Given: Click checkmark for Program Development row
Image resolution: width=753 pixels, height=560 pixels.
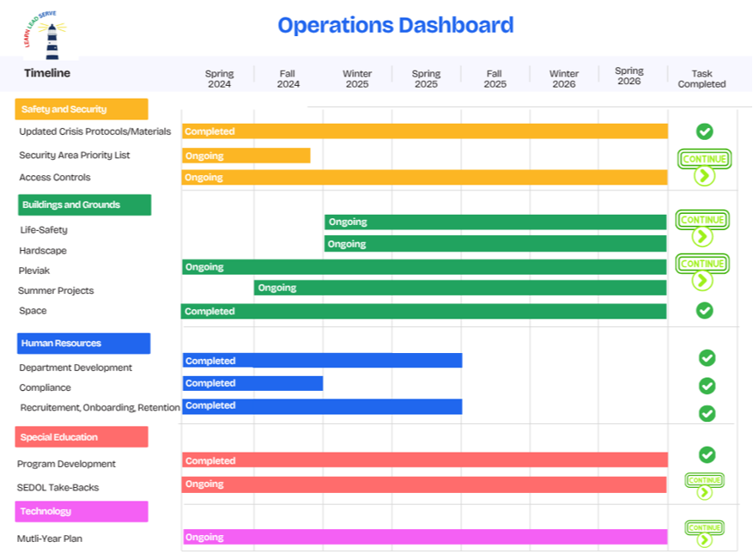Looking at the screenshot, I should point(707,454).
